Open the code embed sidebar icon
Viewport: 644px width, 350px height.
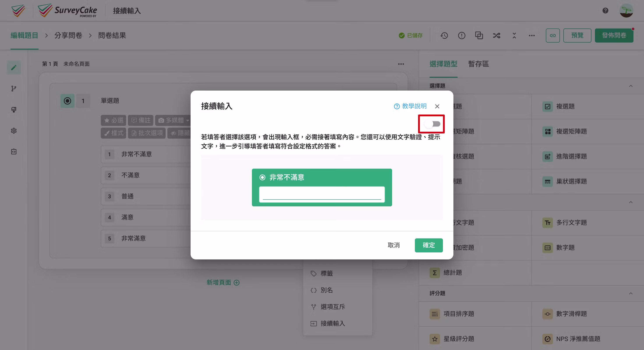pyautogui.click(x=14, y=152)
